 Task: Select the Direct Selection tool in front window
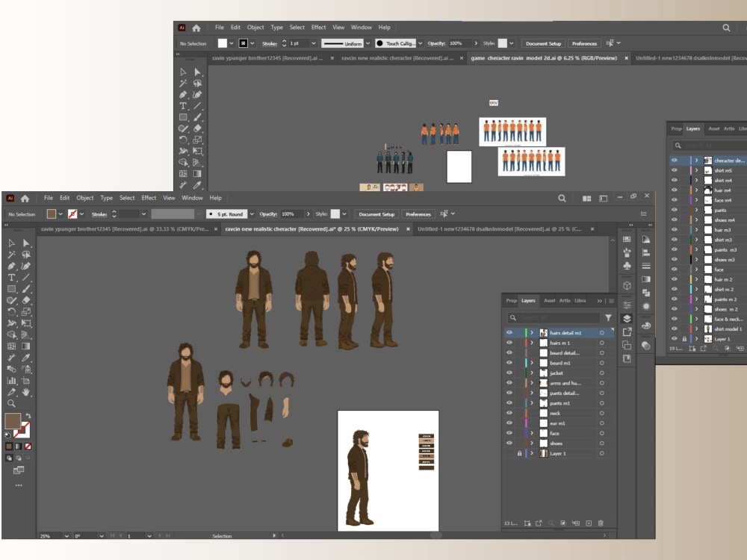coord(26,243)
